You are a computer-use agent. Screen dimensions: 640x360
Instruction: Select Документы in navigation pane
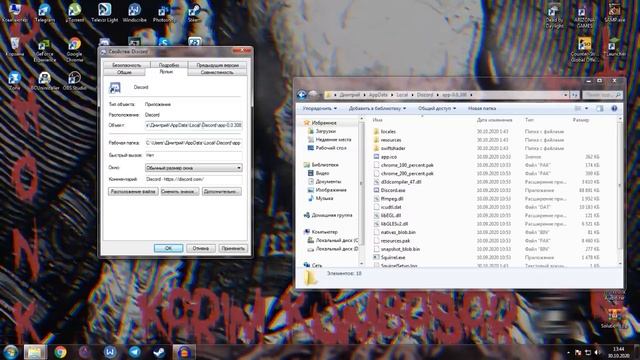pos(328,181)
